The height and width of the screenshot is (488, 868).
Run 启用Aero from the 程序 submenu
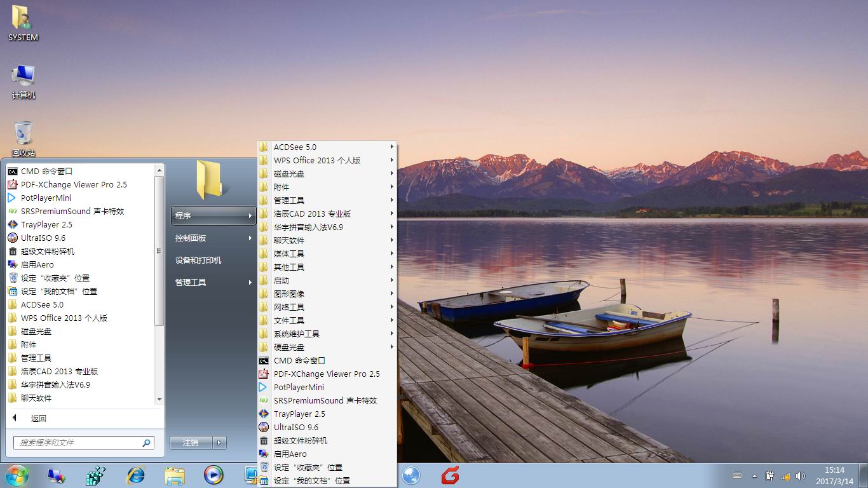tap(327, 454)
